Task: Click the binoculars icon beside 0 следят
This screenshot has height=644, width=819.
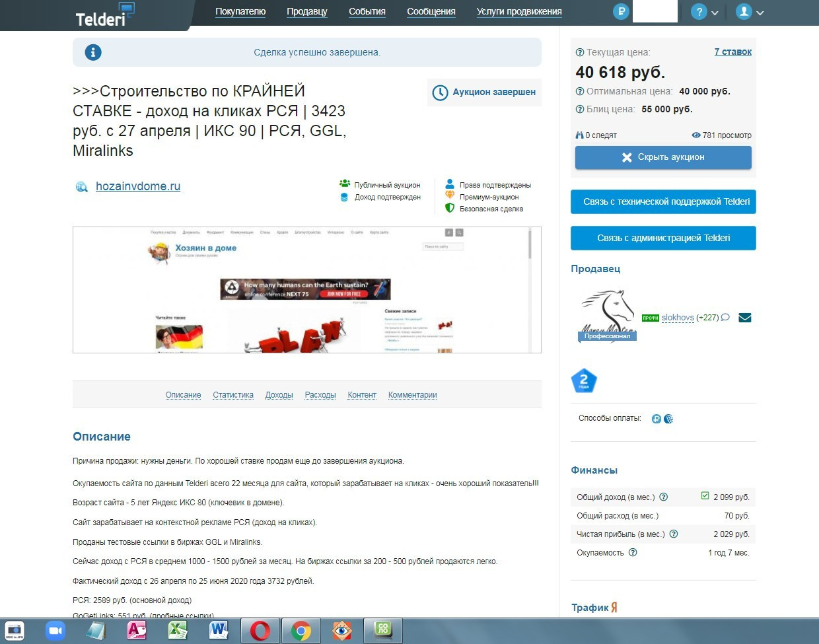Action: (579, 135)
